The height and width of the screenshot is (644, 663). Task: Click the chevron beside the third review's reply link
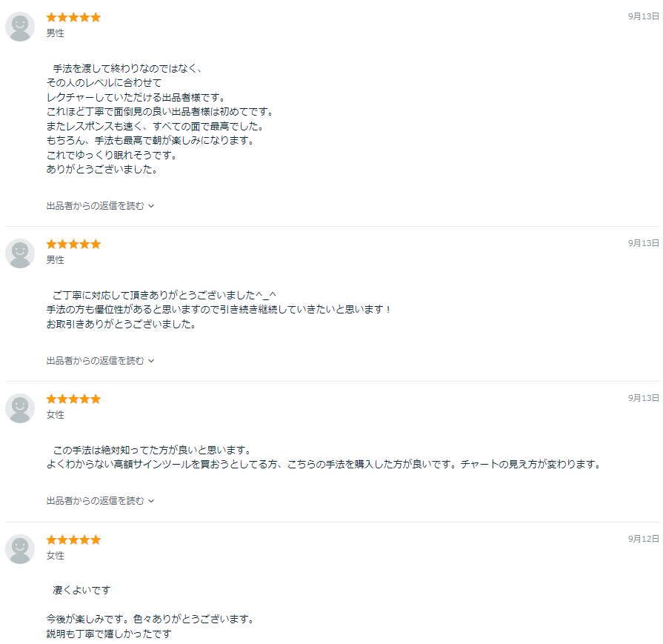151,501
